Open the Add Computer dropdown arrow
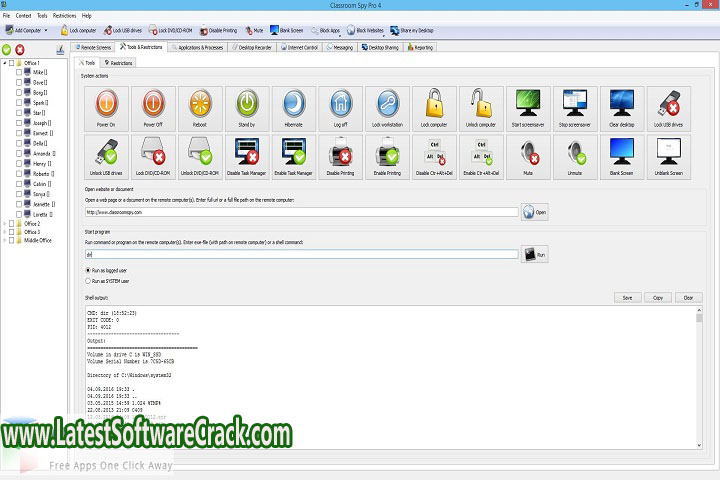 [46, 30]
